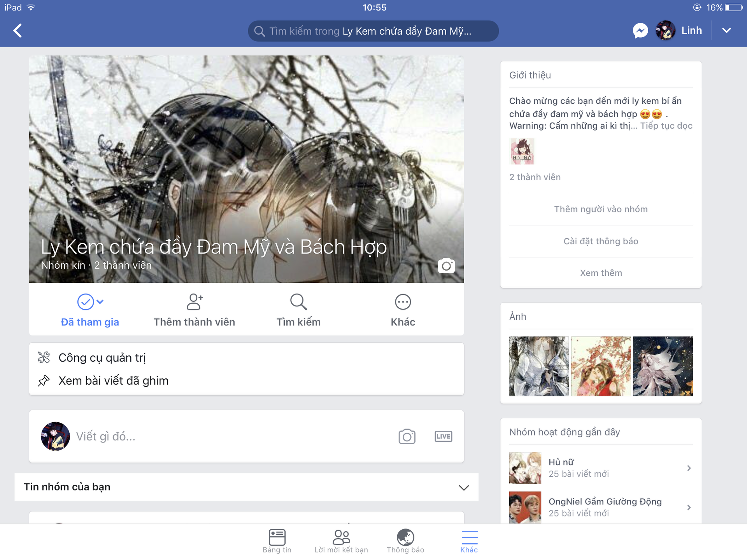Open the red blossom photo in Ảnh

(x=601, y=366)
